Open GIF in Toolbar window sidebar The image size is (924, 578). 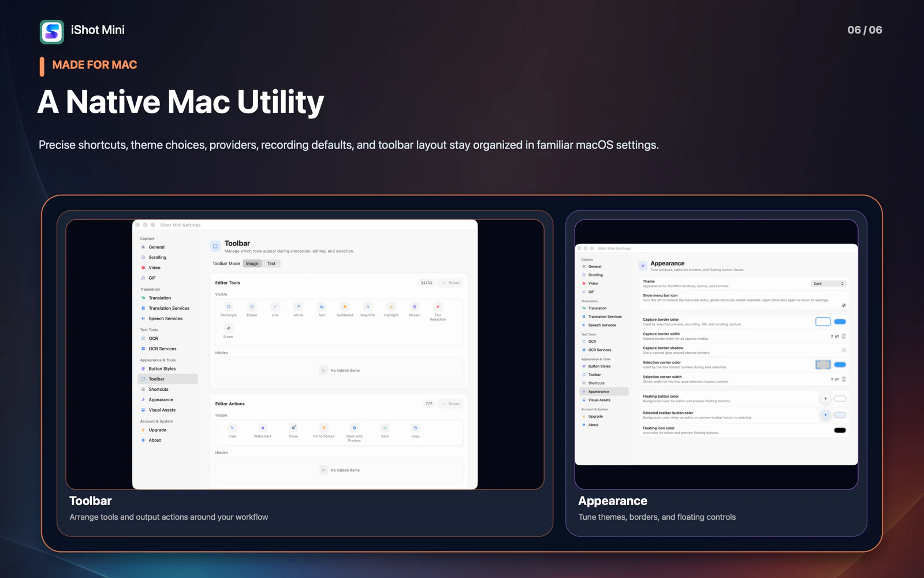click(x=167, y=278)
